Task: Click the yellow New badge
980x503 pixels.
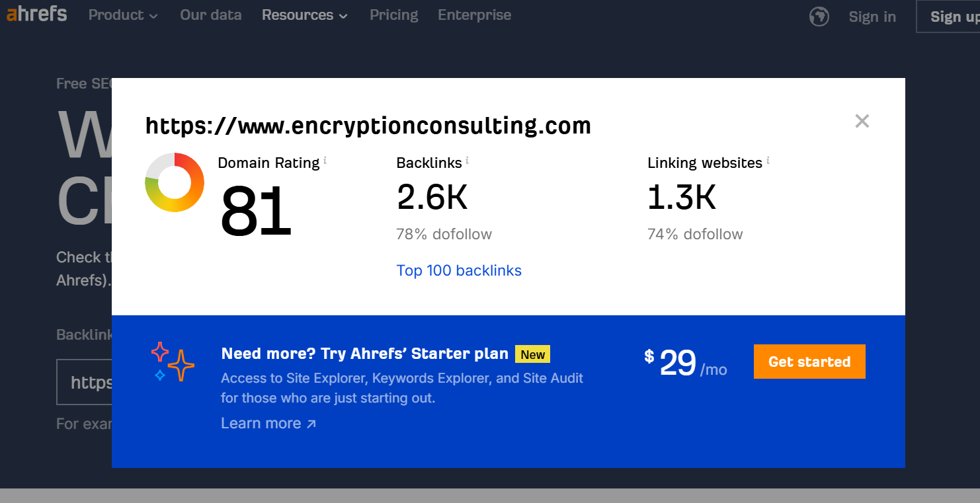Action: 532,354
